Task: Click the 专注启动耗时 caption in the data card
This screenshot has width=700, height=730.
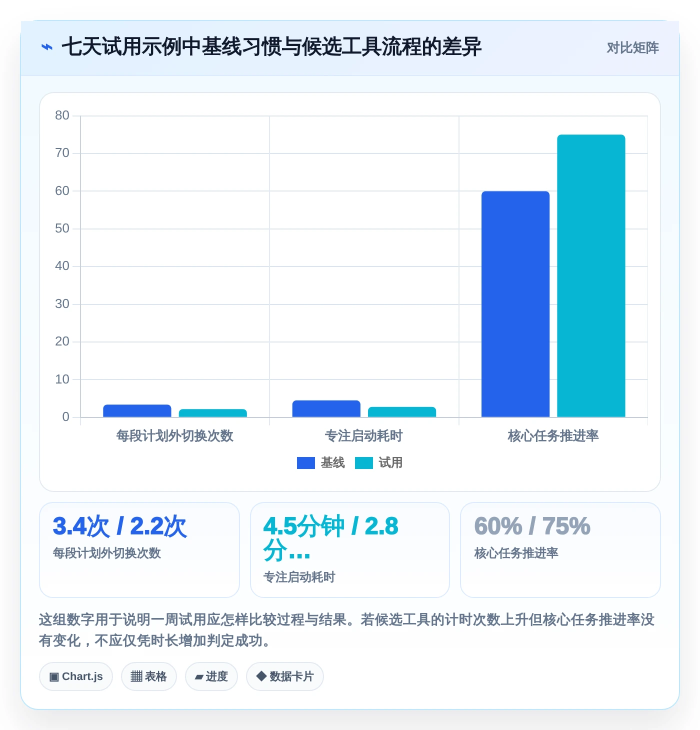Action: (299, 577)
